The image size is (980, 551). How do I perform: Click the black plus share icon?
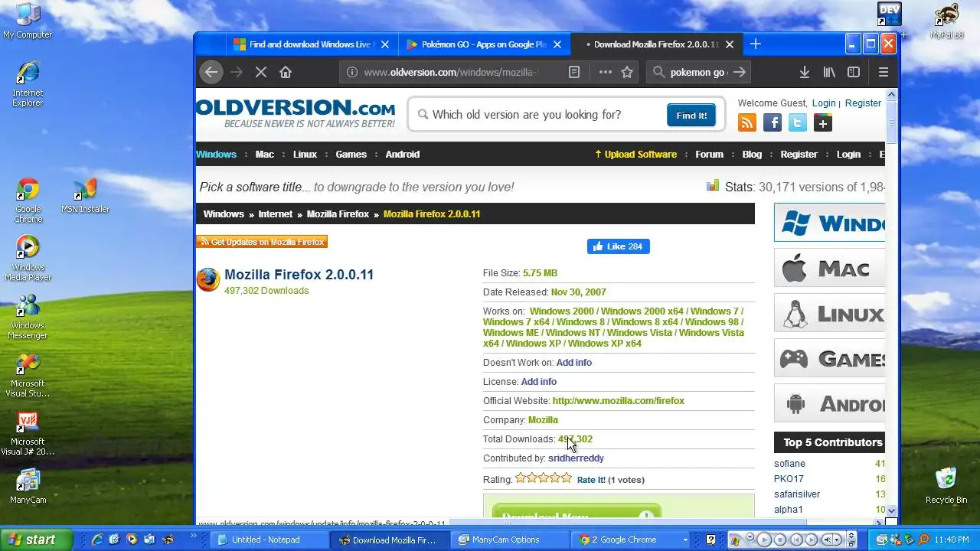[823, 122]
